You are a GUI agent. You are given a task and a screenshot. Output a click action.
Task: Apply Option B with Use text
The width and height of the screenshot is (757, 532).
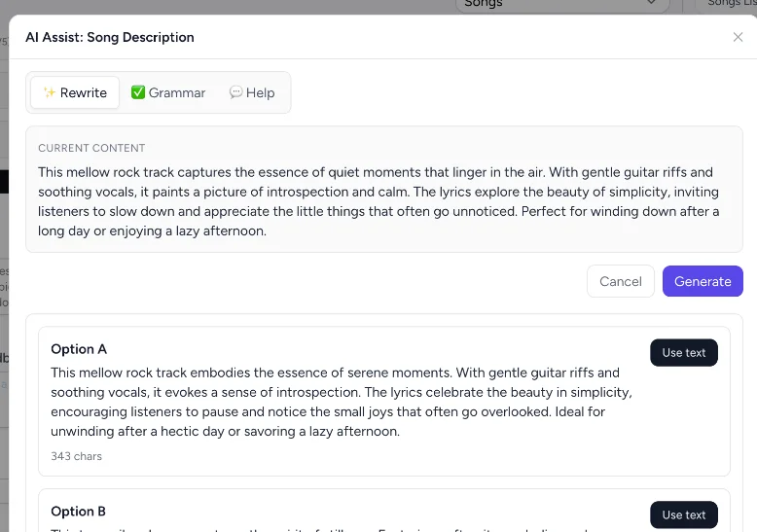[x=683, y=514]
